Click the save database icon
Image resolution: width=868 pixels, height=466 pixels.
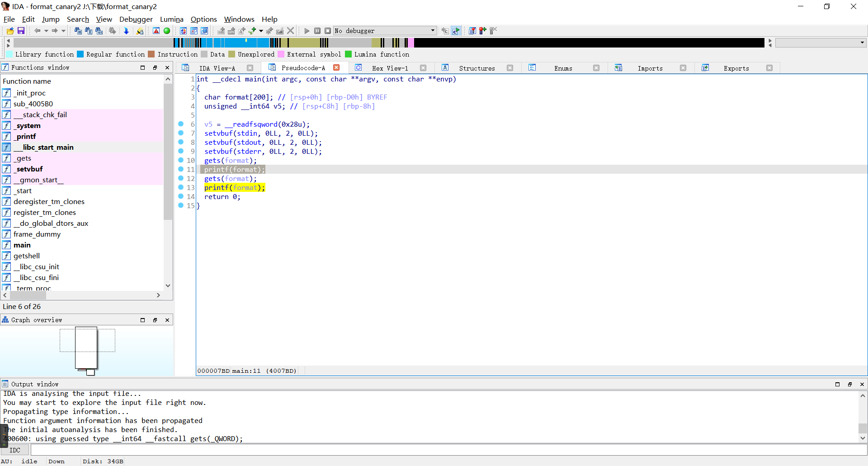pos(21,31)
